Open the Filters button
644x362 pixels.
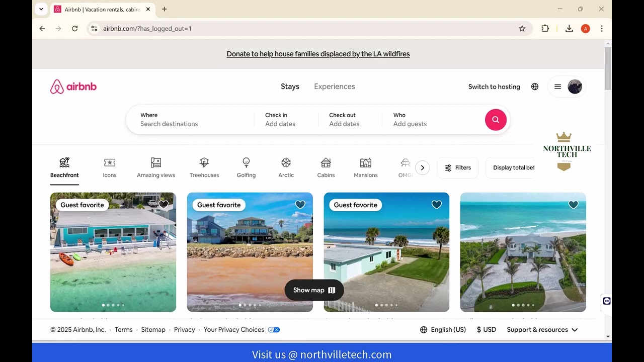pos(458,168)
